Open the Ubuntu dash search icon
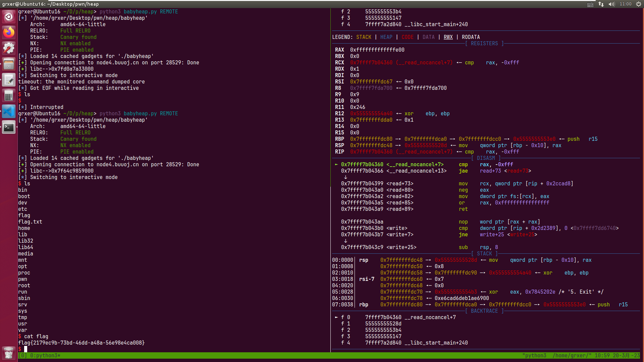 pos(9,16)
